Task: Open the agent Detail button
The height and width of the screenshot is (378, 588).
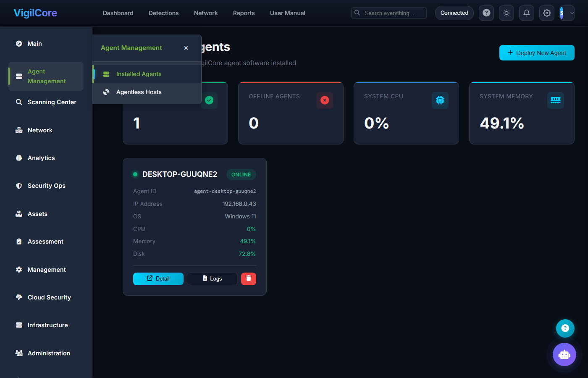Action: 158,278
